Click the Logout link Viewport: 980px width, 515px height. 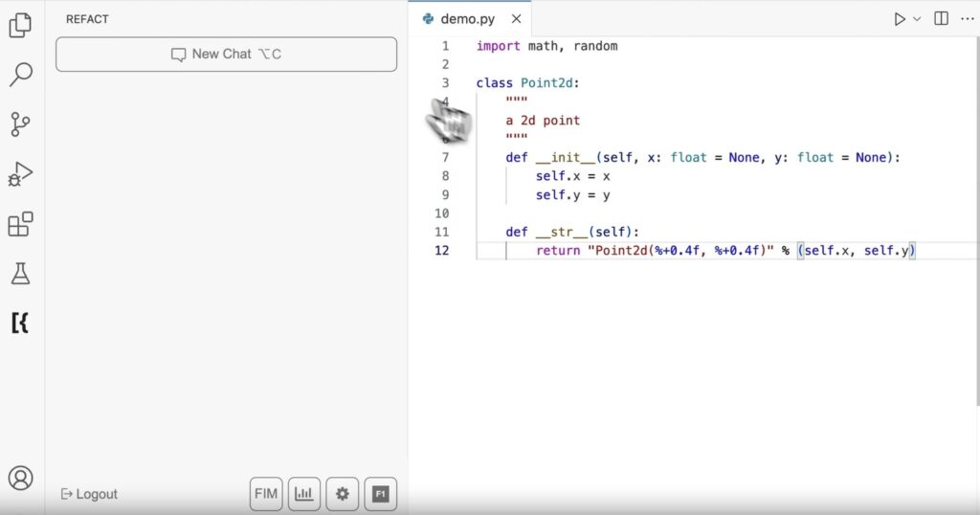click(x=89, y=494)
